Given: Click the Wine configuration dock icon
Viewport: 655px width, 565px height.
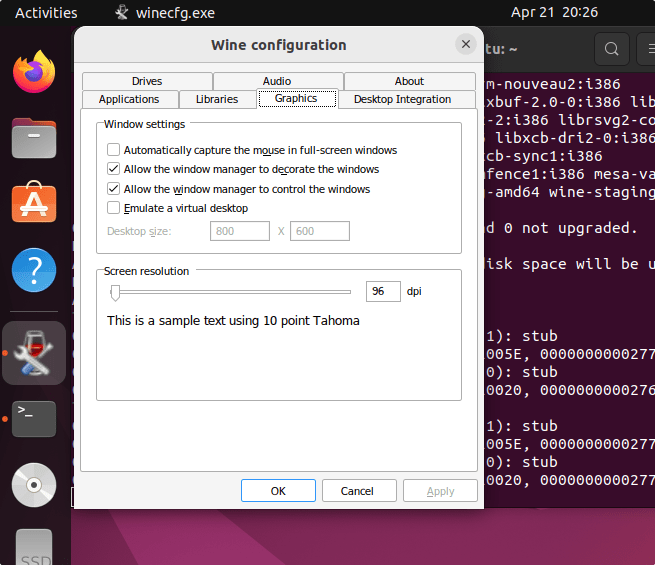Looking at the screenshot, I should click(x=34, y=353).
